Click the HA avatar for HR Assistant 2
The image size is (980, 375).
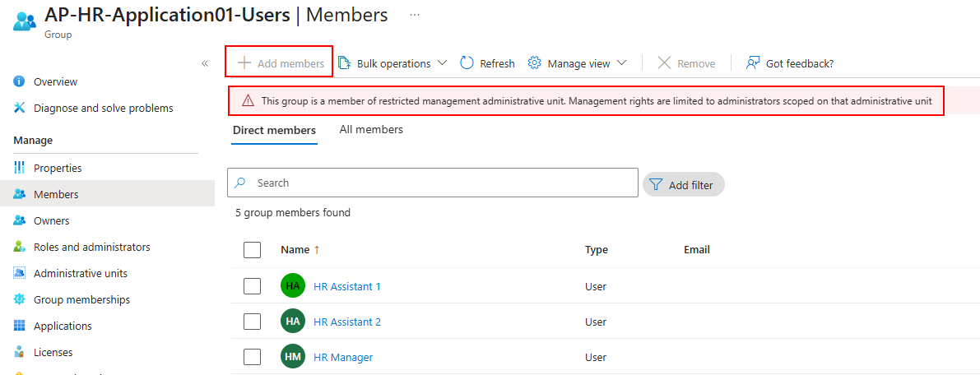tap(293, 322)
